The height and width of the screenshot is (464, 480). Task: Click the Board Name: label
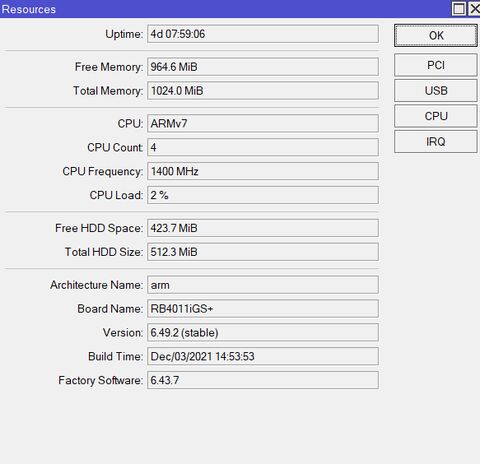(x=110, y=309)
